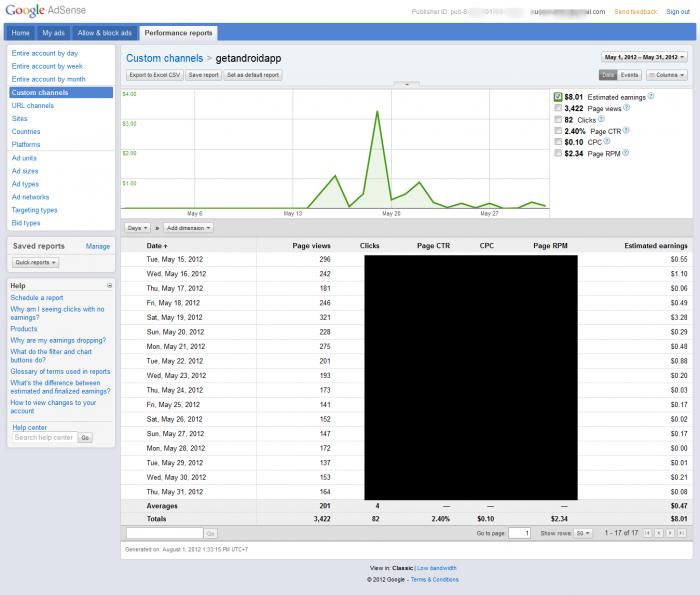Open Countries report in sidebar
Image resolution: width=700 pixels, height=595 pixels.
26,131
